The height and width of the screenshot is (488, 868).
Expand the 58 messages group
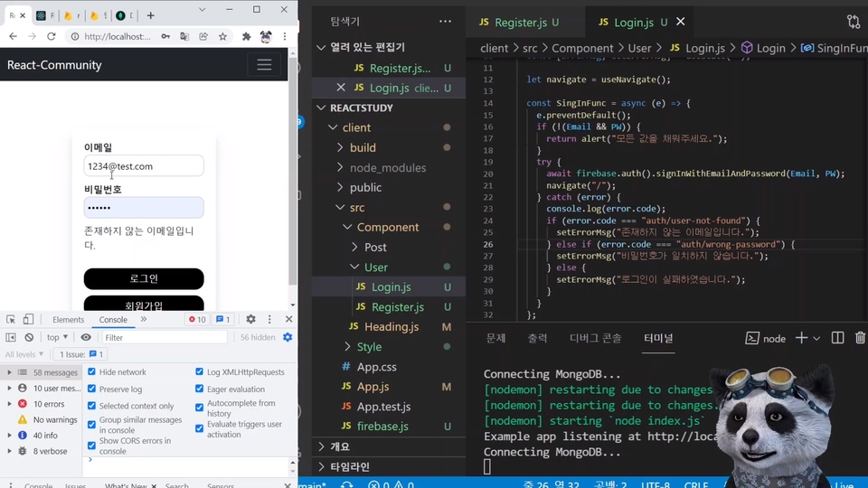9,372
